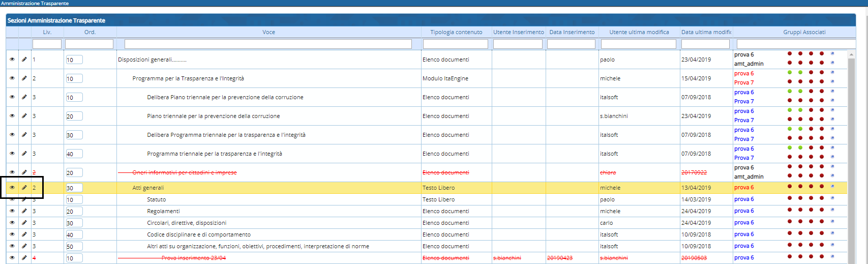868x264 pixels.
Task: Open prova 6 group link in Statuto row
Action: [x=744, y=199]
